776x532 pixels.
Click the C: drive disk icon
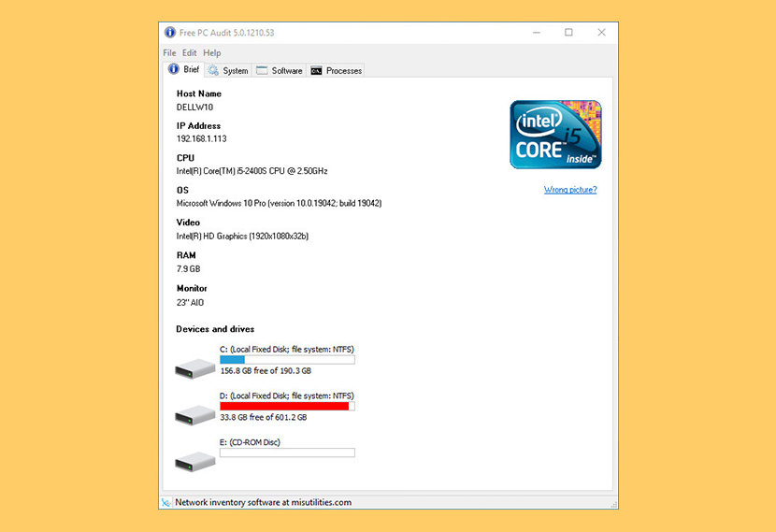(x=195, y=368)
